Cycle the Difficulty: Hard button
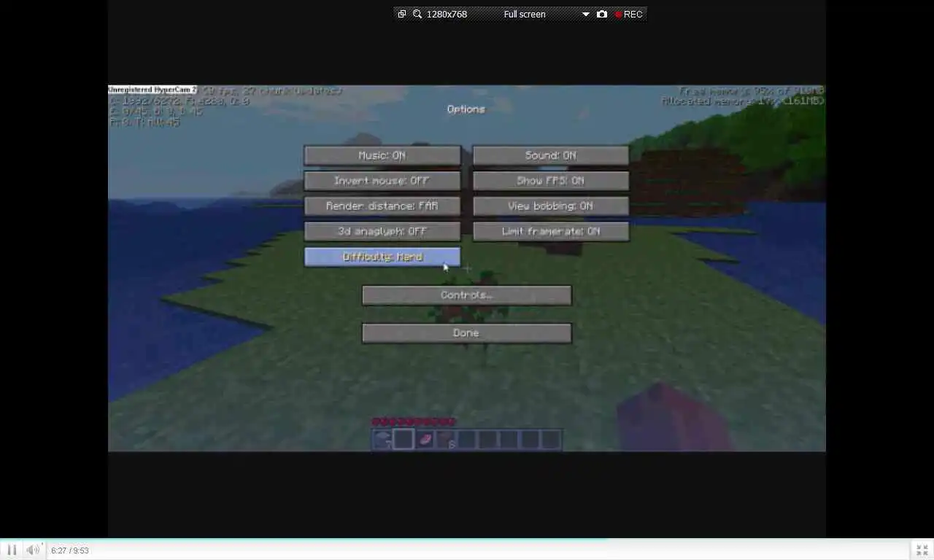 [x=382, y=257]
